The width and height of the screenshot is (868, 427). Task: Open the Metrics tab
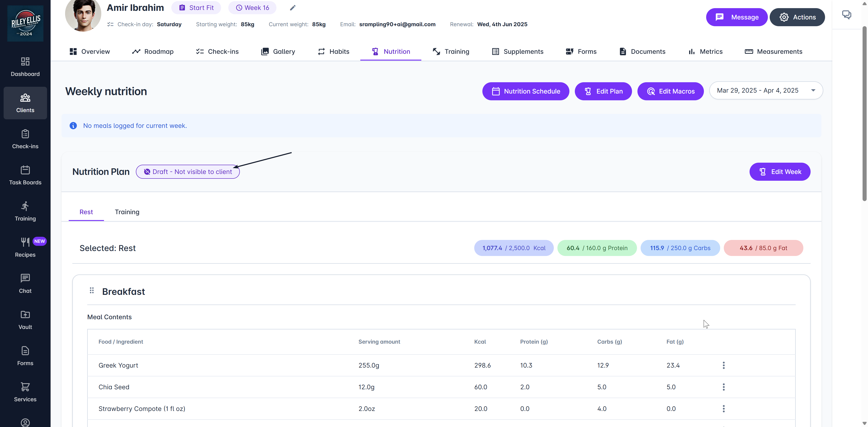pyautogui.click(x=705, y=52)
